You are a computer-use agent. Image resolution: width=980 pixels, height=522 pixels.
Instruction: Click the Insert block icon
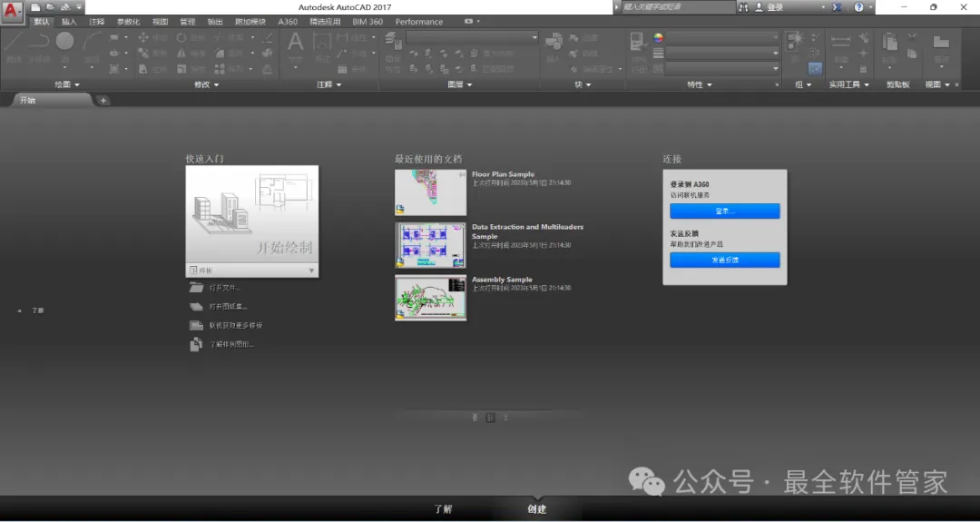[554, 43]
